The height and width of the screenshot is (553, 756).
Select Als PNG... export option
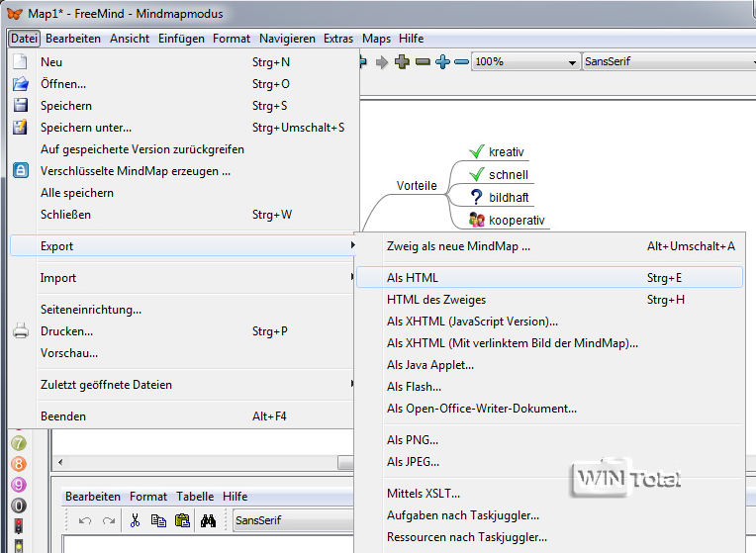click(549, 439)
